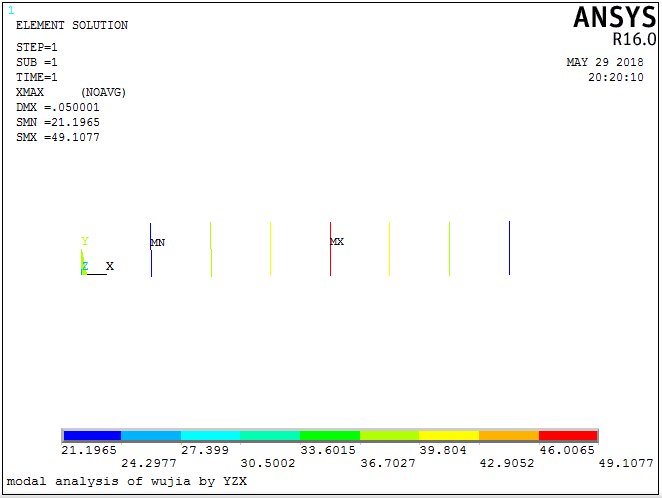The width and height of the screenshot is (662, 498).
Task: Click the ELEMENT SOLUTION heading text
Action: [72, 26]
